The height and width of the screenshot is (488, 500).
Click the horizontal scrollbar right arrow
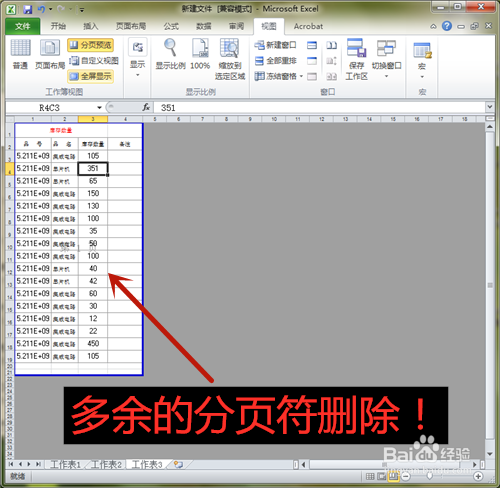click(475, 464)
